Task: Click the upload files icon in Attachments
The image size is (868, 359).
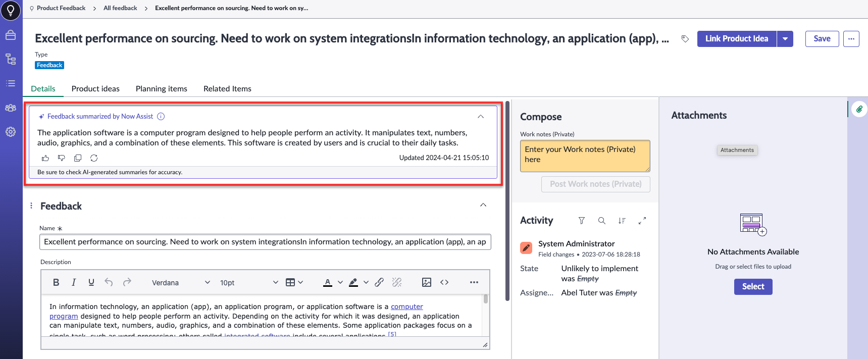Action: click(753, 225)
